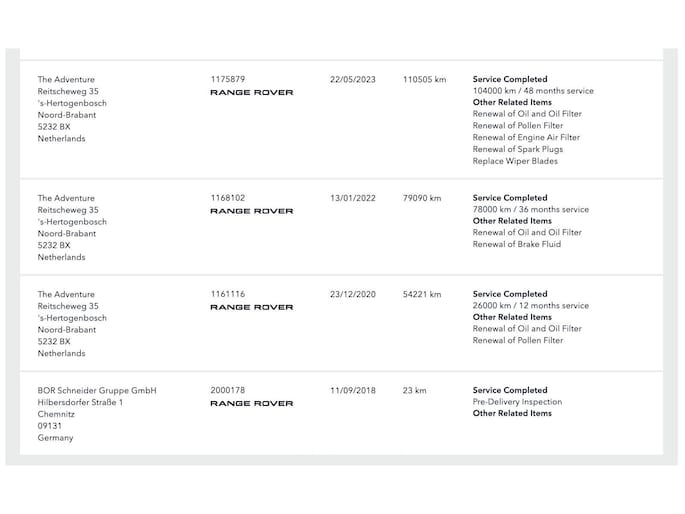685x514 pixels.
Task: Click the 110505 km mileage entry
Action: coord(424,79)
